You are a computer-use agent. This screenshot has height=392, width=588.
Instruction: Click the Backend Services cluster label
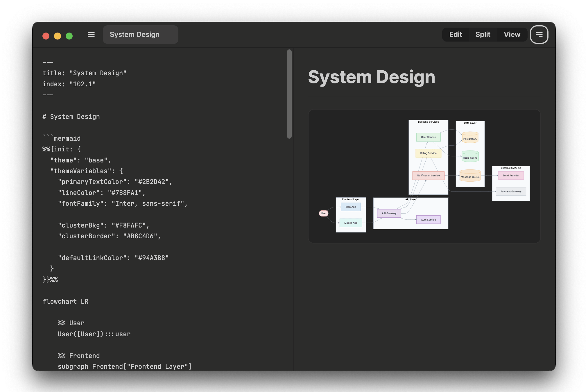[x=428, y=122]
